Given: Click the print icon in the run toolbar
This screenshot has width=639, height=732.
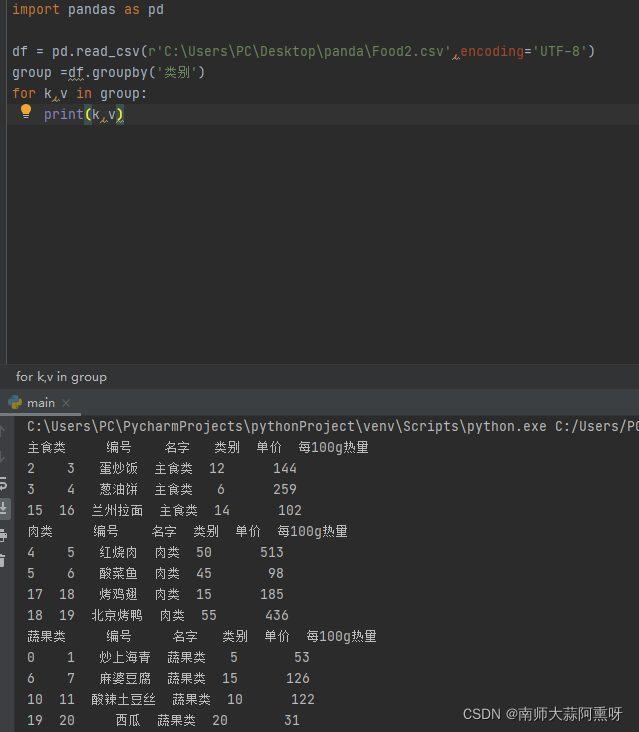Looking at the screenshot, I should click(3, 535).
